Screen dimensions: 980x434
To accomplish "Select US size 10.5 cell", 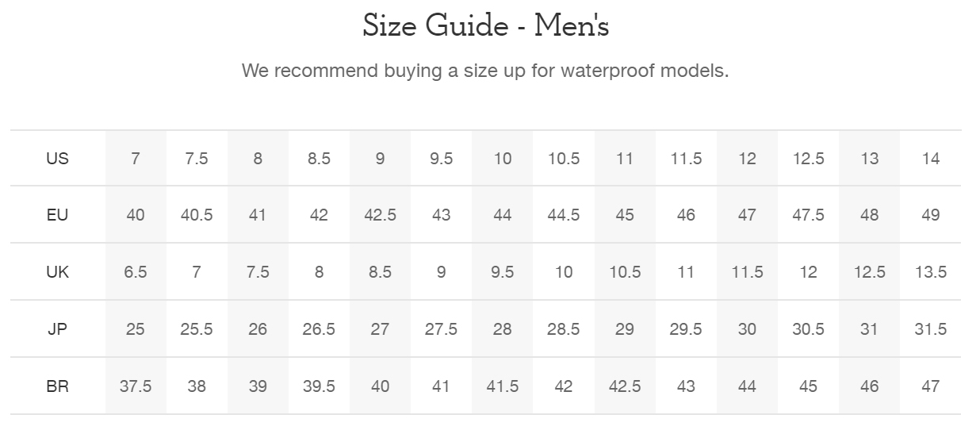I will coord(564,158).
